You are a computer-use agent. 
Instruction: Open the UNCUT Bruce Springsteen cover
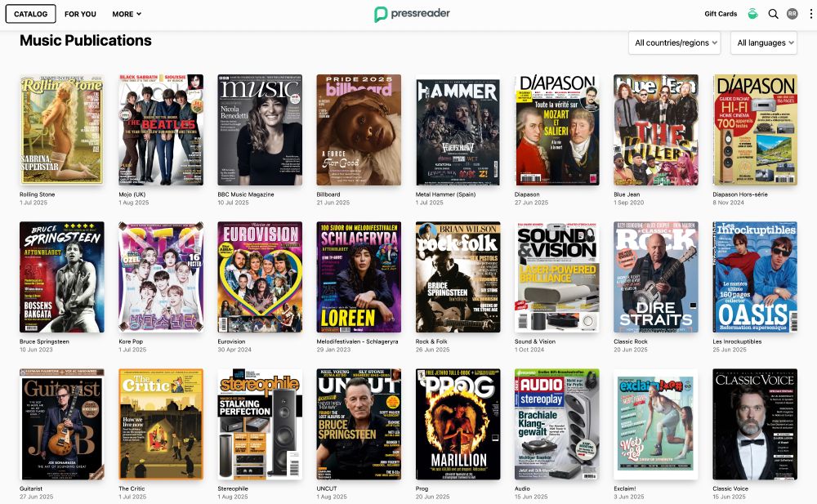[359, 424]
